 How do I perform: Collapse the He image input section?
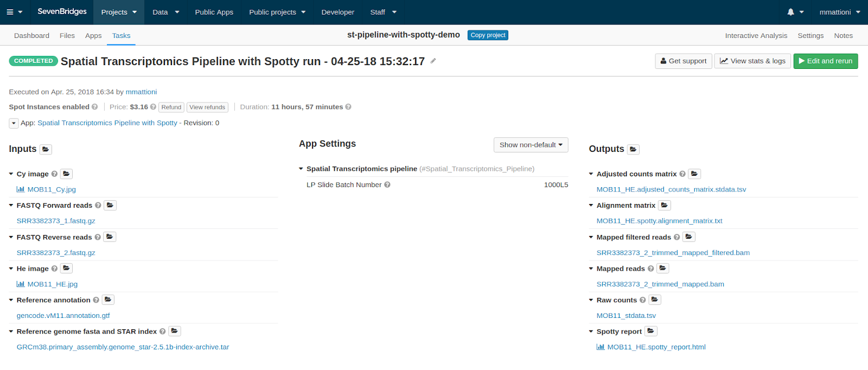click(11, 269)
